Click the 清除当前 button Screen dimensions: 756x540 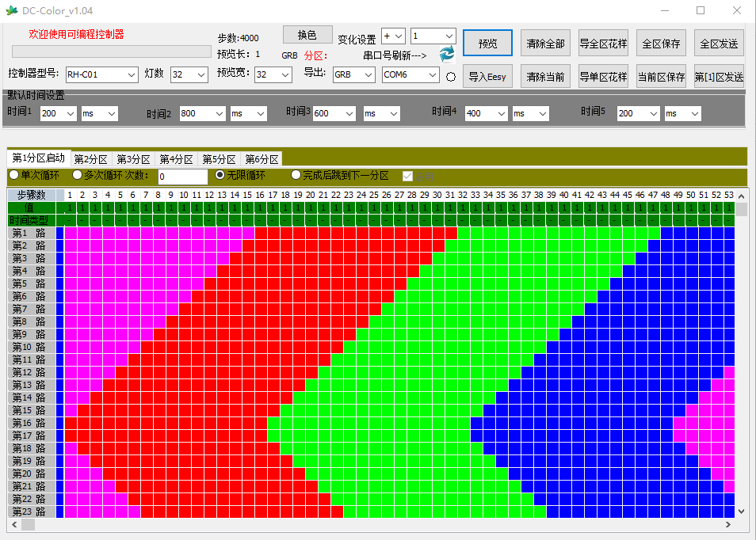point(545,76)
